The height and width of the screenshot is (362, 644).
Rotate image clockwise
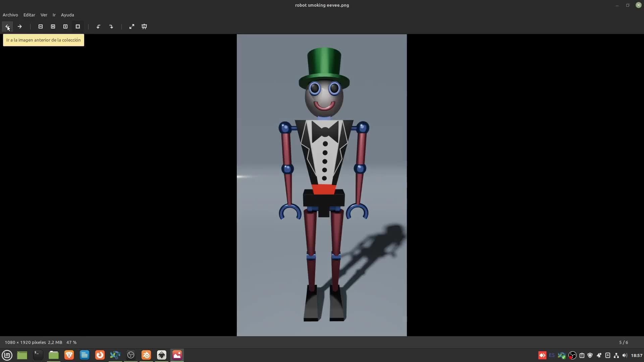click(x=111, y=26)
